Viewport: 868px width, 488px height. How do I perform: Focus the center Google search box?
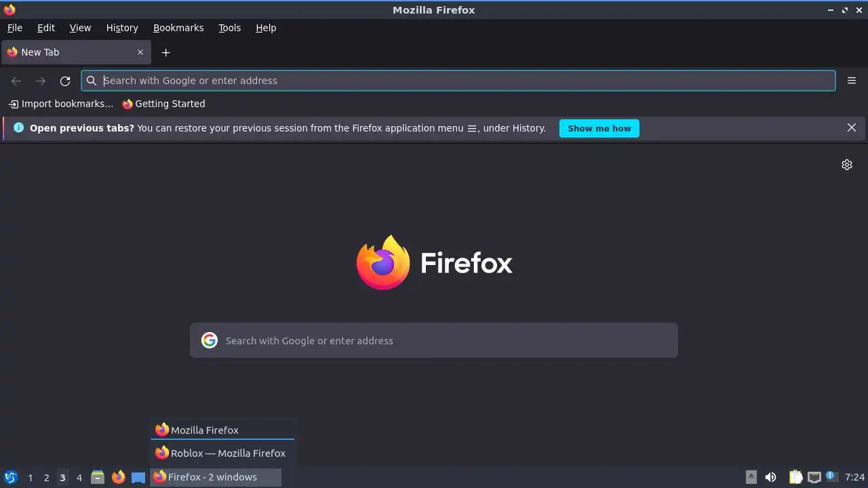[434, 340]
